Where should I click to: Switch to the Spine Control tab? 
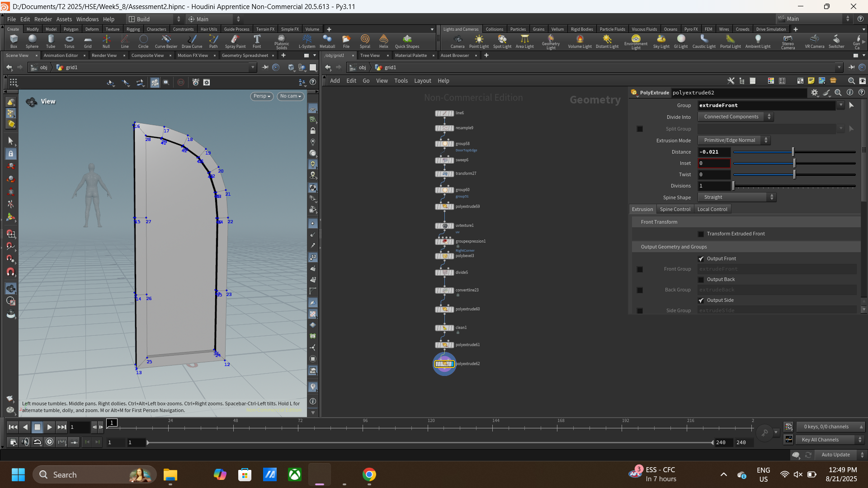[675, 209]
